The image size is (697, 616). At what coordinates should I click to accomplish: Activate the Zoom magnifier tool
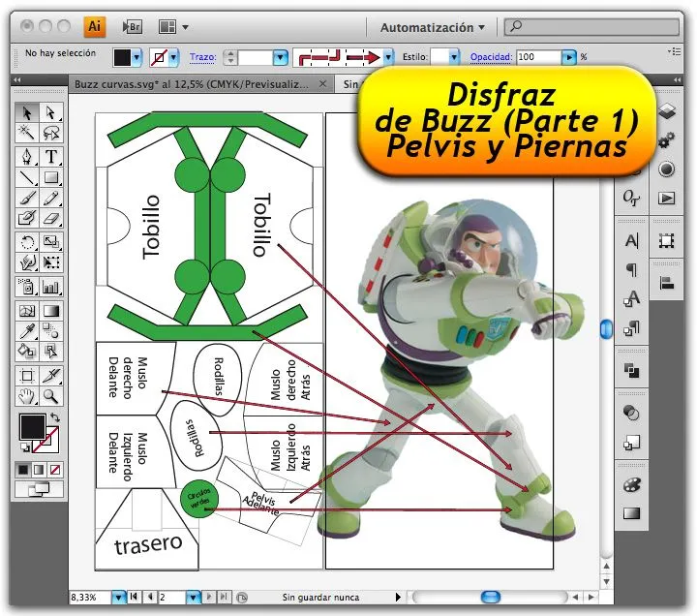51,396
